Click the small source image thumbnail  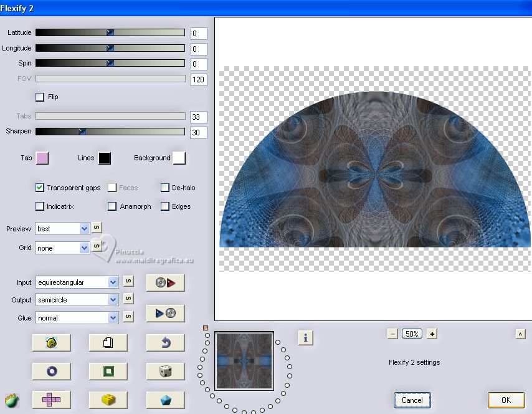coord(244,360)
